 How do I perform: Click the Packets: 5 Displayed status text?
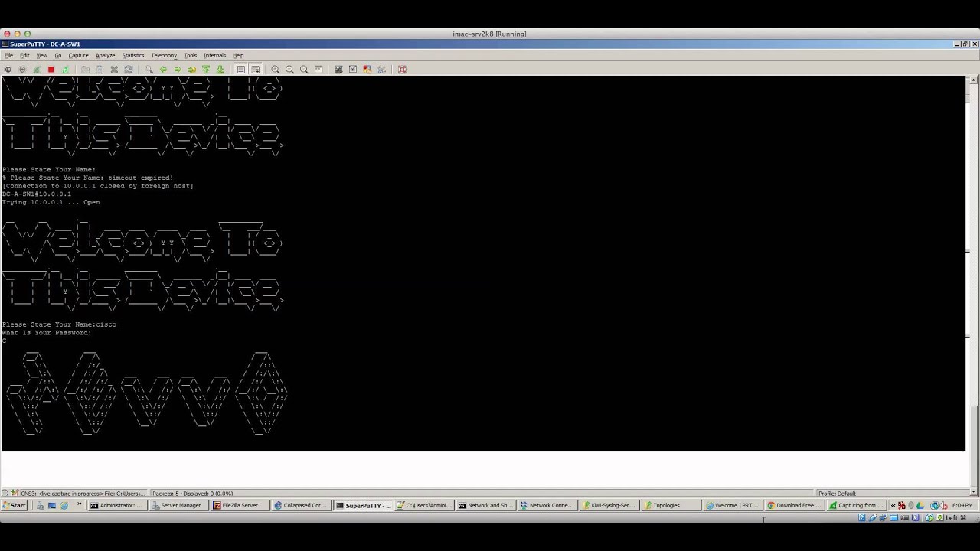point(192,494)
